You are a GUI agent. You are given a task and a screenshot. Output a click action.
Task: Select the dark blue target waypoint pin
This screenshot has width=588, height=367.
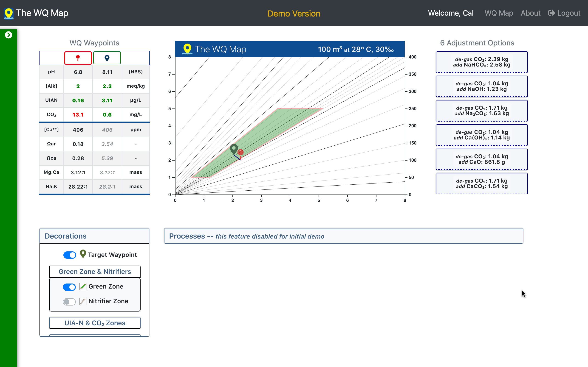107,58
